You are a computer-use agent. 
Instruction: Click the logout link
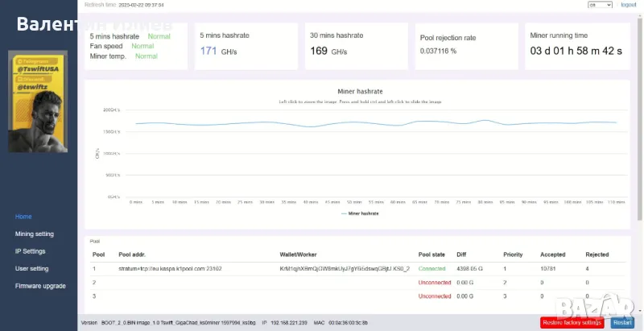pyautogui.click(x=629, y=5)
